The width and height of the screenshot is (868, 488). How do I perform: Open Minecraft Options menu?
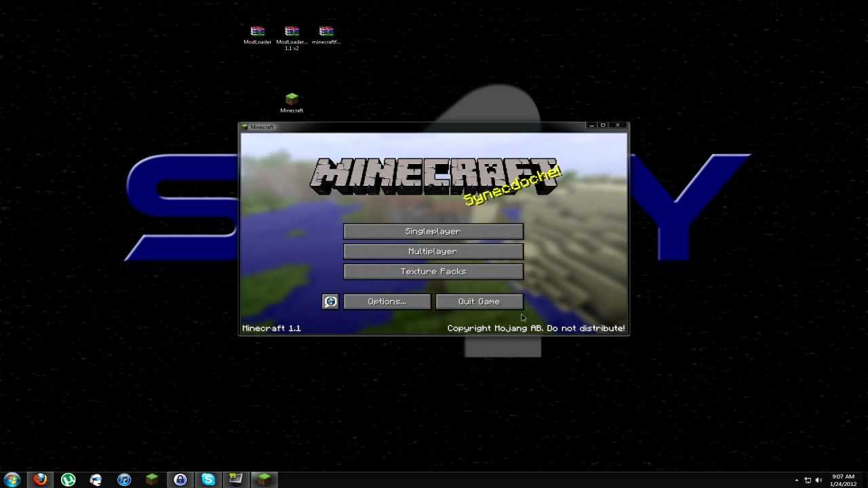(387, 302)
